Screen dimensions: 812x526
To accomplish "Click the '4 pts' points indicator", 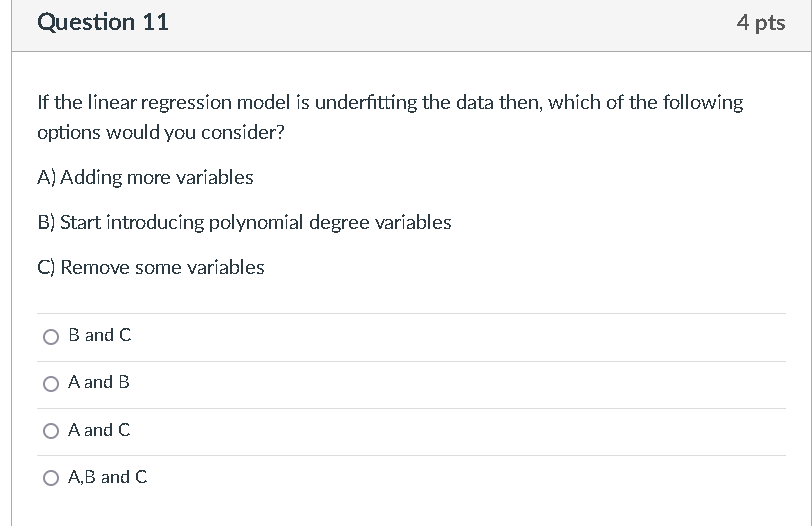I will 761,23.
